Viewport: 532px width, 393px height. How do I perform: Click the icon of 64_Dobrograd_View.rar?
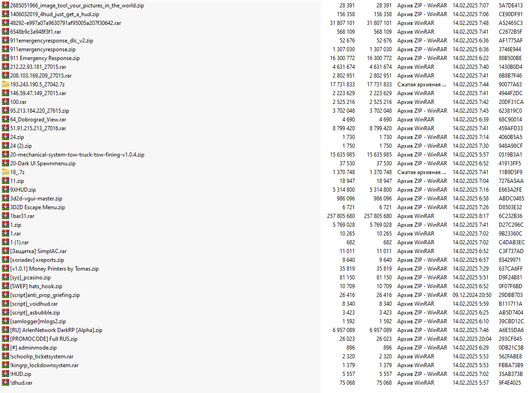point(6,120)
